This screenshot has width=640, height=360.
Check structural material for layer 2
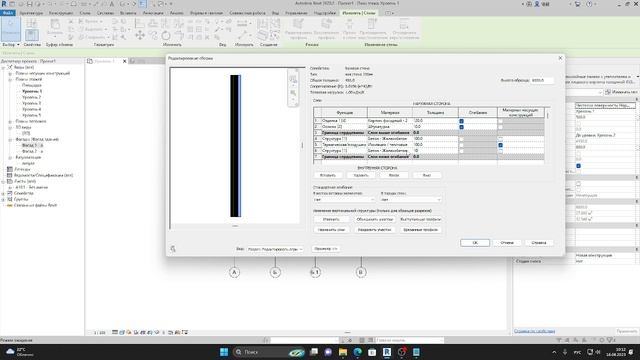[x=500, y=127]
